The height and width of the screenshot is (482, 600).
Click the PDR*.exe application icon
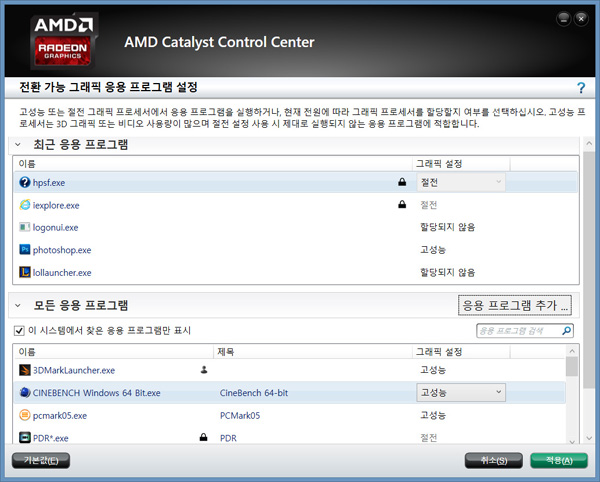click(x=24, y=437)
